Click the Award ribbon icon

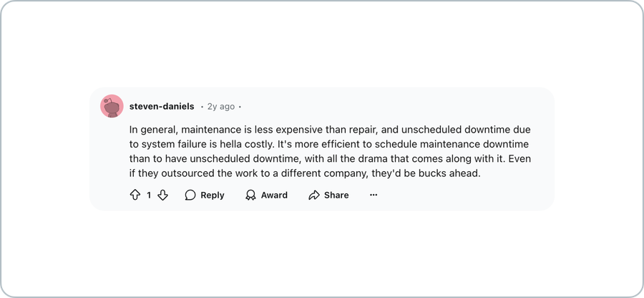[x=250, y=195]
